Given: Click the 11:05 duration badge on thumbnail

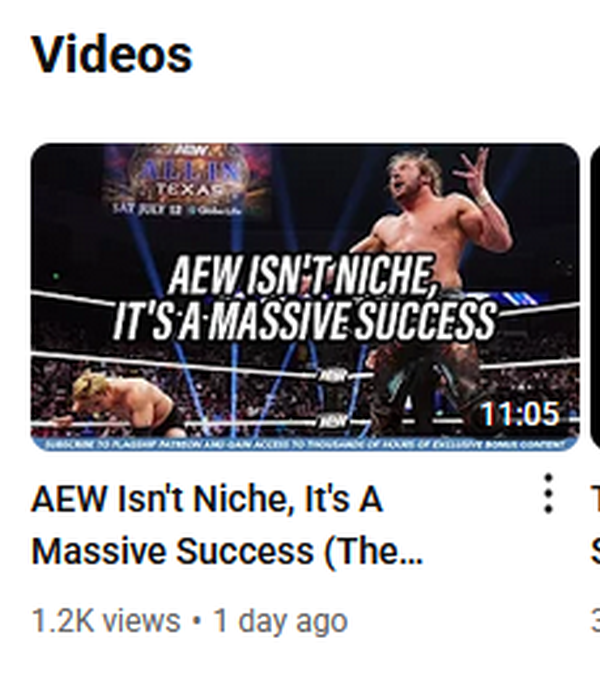Looking at the screenshot, I should point(520,414).
